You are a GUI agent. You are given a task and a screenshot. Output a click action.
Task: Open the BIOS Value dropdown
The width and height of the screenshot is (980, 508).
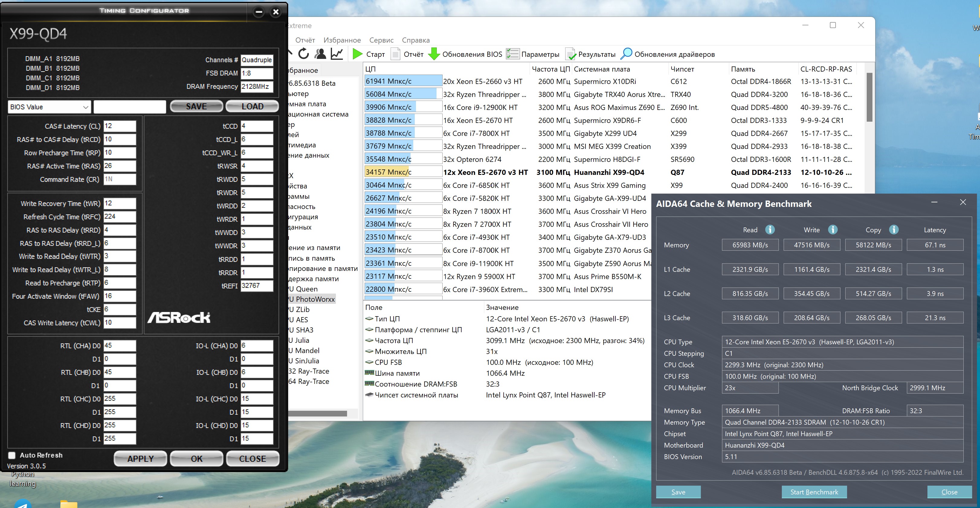[49, 107]
